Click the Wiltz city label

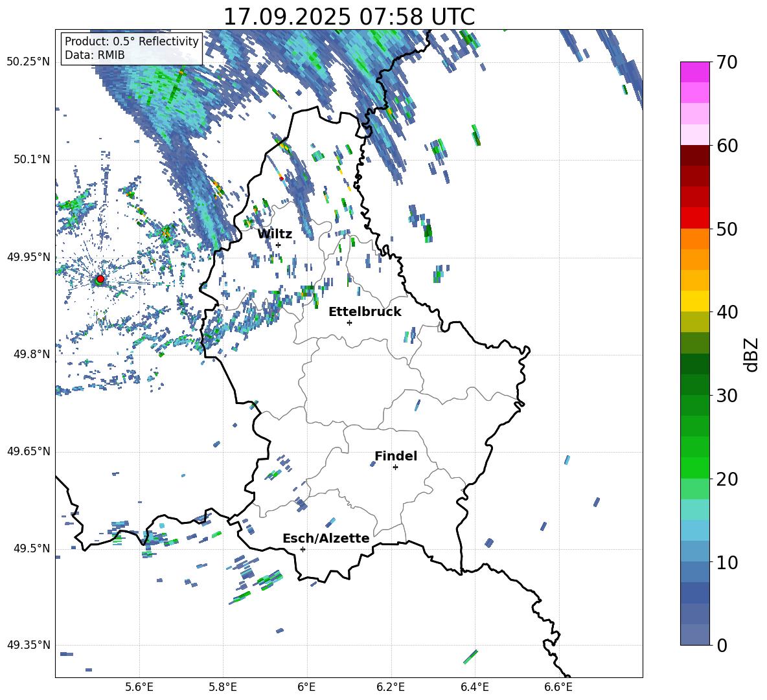click(275, 234)
